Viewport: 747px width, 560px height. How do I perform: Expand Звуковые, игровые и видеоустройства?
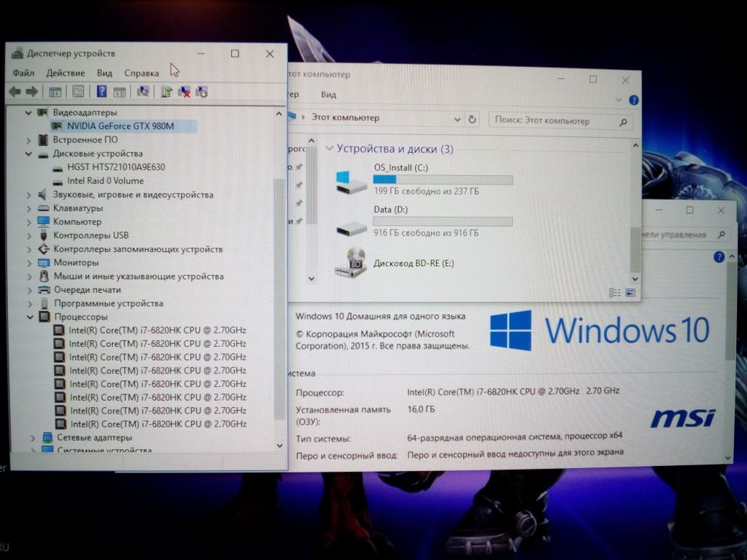click(x=28, y=195)
